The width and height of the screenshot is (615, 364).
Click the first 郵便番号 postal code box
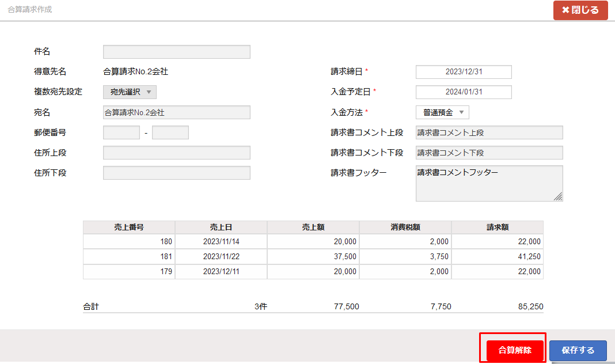[x=121, y=132]
